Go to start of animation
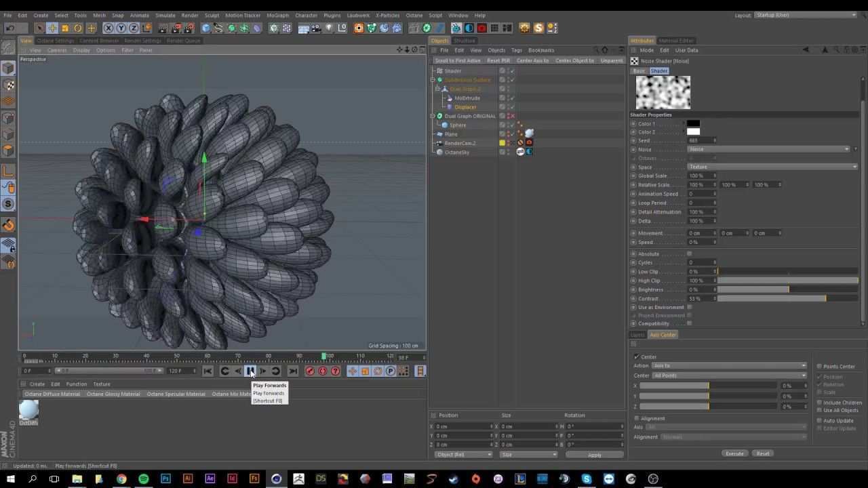The image size is (868, 488). (x=208, y=371)
